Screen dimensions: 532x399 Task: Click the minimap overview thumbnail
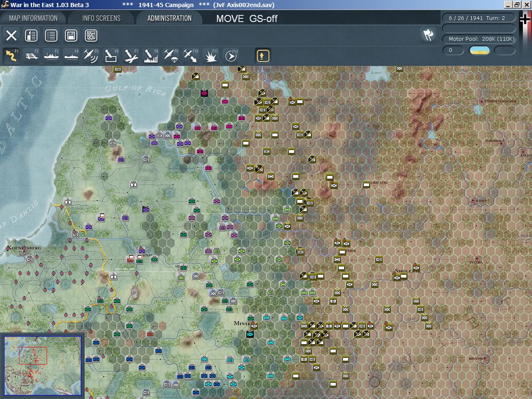42,366
